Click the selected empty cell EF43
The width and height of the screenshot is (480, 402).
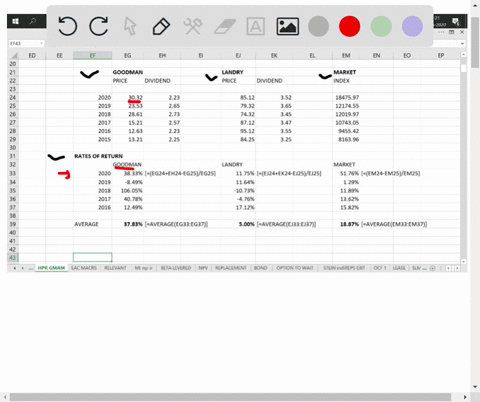point(92,257)
